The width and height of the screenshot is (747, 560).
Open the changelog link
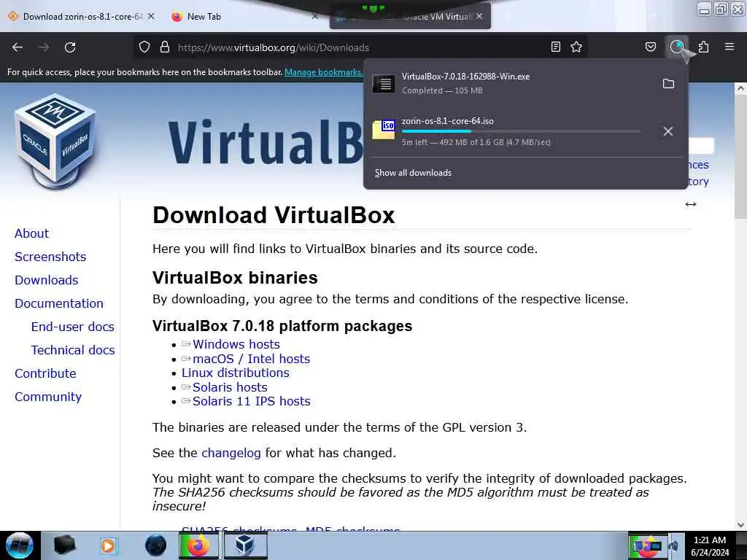231,453
